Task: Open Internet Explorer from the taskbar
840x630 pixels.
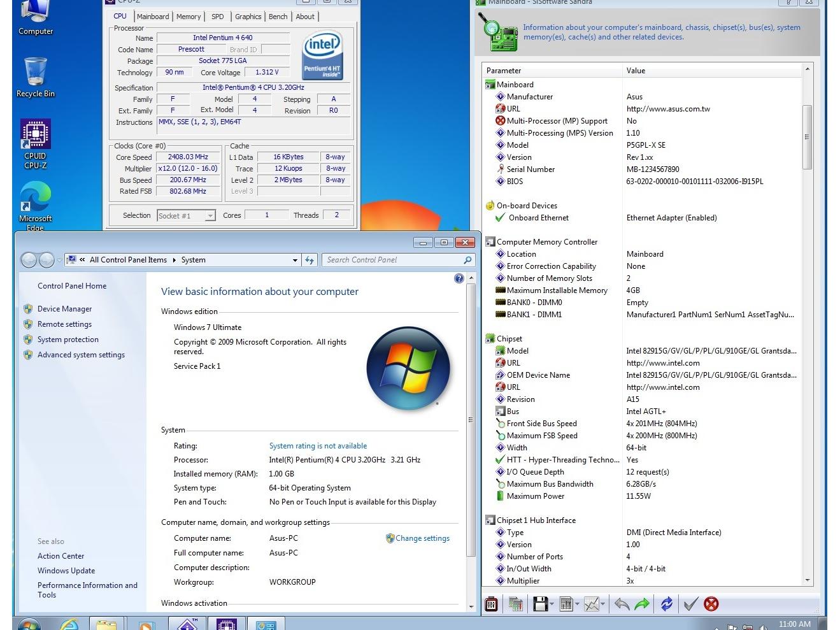Action: coord(69,625)
